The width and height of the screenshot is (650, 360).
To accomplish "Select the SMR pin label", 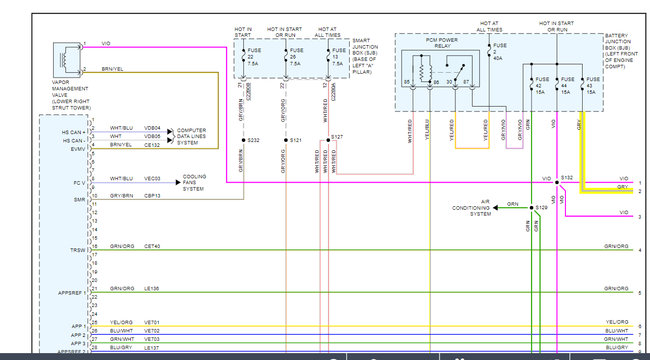I will coord(80,199).
